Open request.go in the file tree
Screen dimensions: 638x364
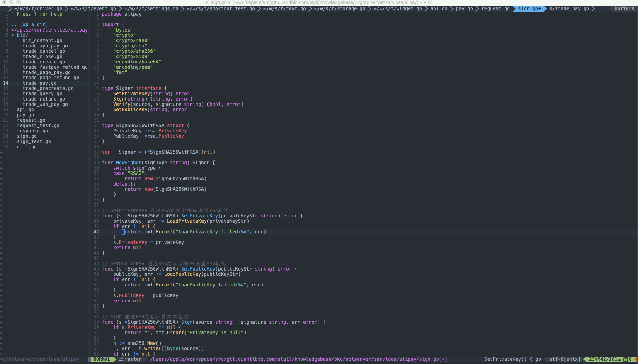[x=31, y=120]
